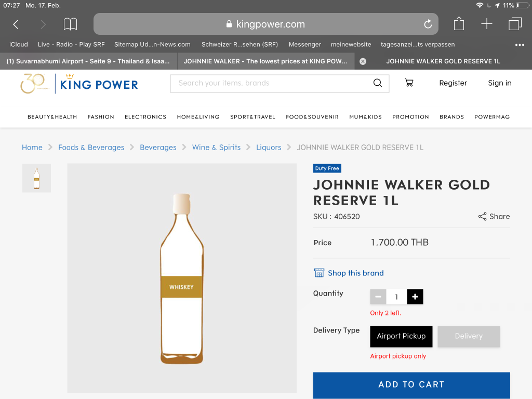The image size is (532, 399).
Task: Open the Safari share sheet icon
Action: click(458, 24)
